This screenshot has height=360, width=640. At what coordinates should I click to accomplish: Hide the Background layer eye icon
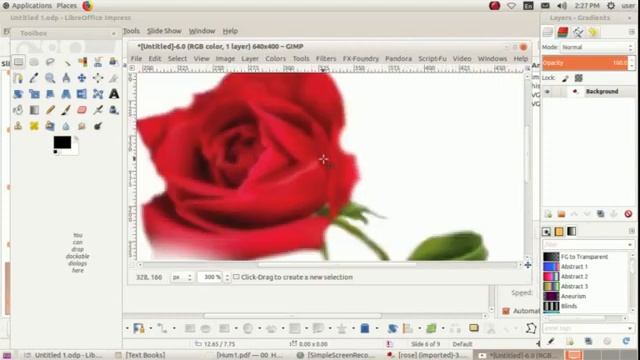[547, 91]
